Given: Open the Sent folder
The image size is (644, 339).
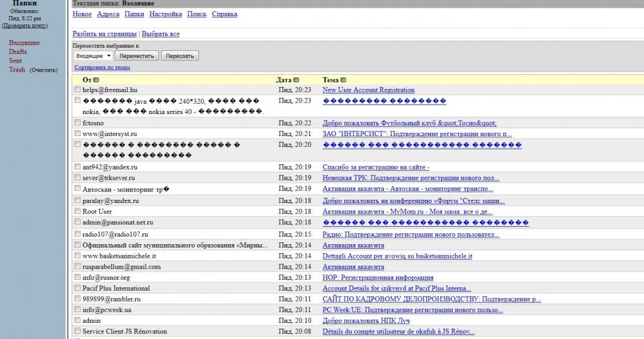Looking at the screenshot, I should pyautogui.click(x=15, y=61).
